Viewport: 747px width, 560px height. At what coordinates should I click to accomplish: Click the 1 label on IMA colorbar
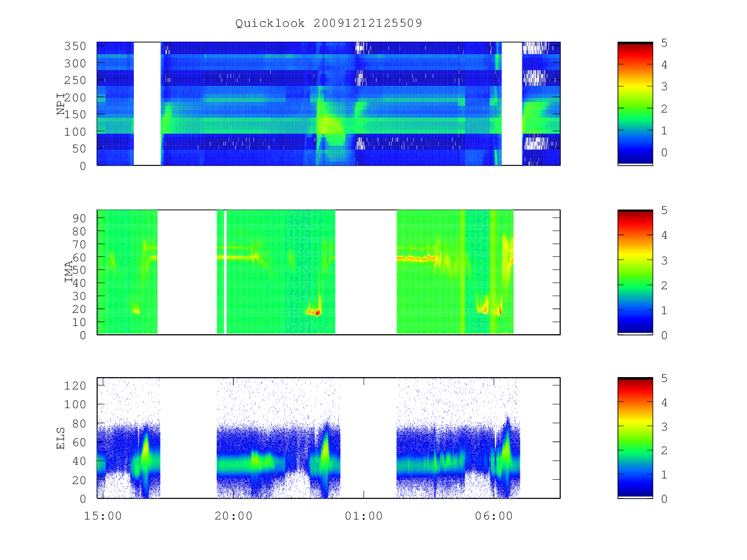click(x=664, y=310)
